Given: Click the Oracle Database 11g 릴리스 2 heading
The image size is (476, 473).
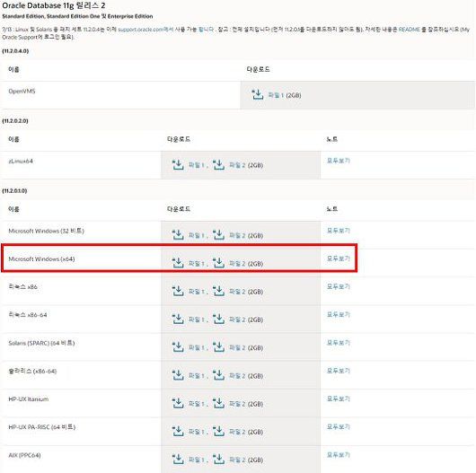Looking at the screenshot, I should 54,5.
